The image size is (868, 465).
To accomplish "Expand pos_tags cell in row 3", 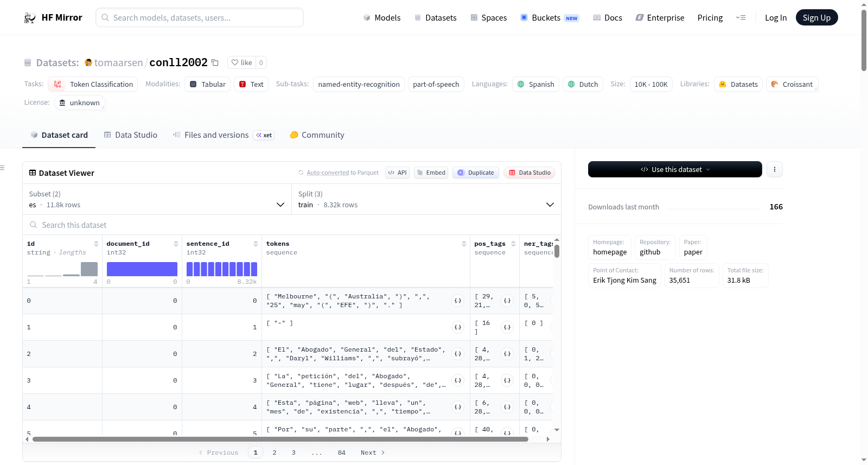I will [507, 380].
